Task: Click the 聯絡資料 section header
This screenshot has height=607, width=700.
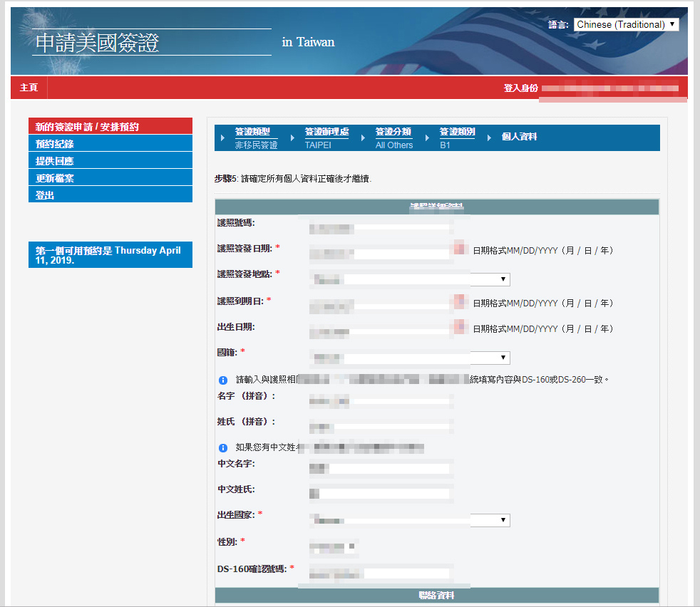Action: [436, 595]
